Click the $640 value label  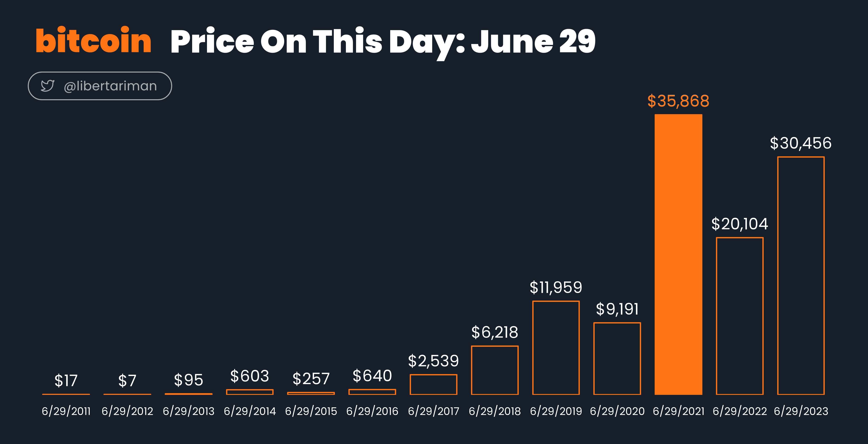click(372, 376)
